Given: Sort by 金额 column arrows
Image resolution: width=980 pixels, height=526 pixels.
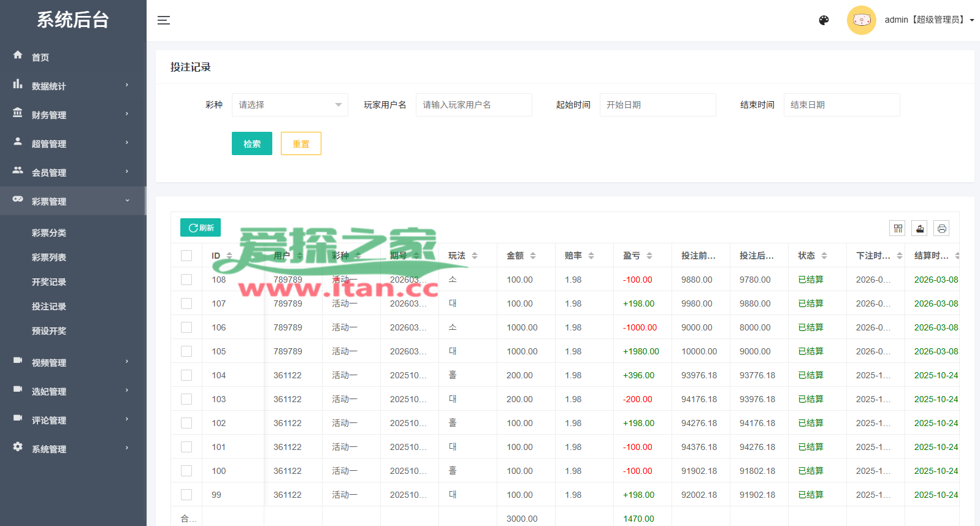Looking at the screenshot, I should point(533,256).
